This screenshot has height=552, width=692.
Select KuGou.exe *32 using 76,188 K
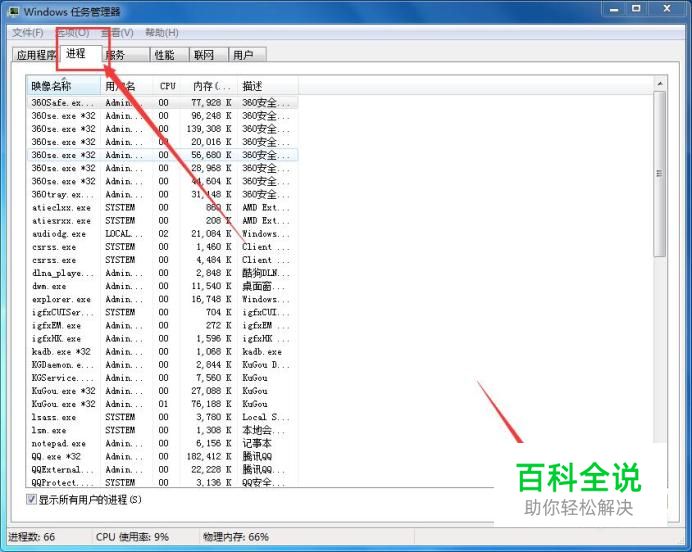tap(162, 404)
